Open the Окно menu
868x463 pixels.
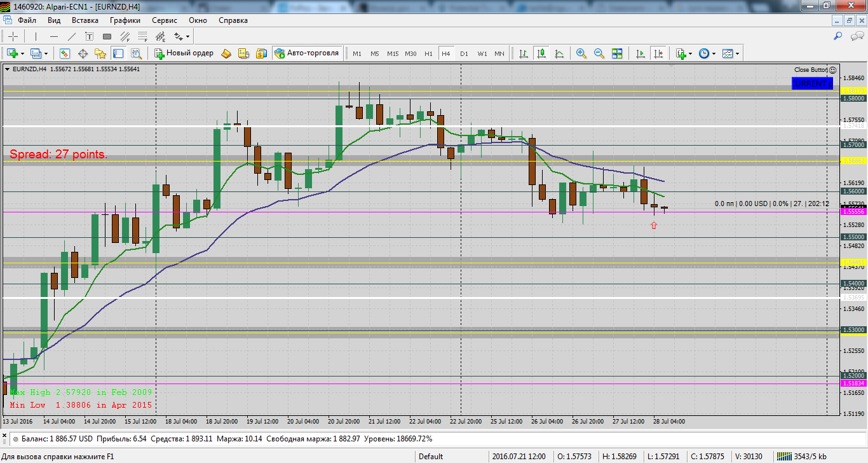pyautogui.click(x=198, y=20)
